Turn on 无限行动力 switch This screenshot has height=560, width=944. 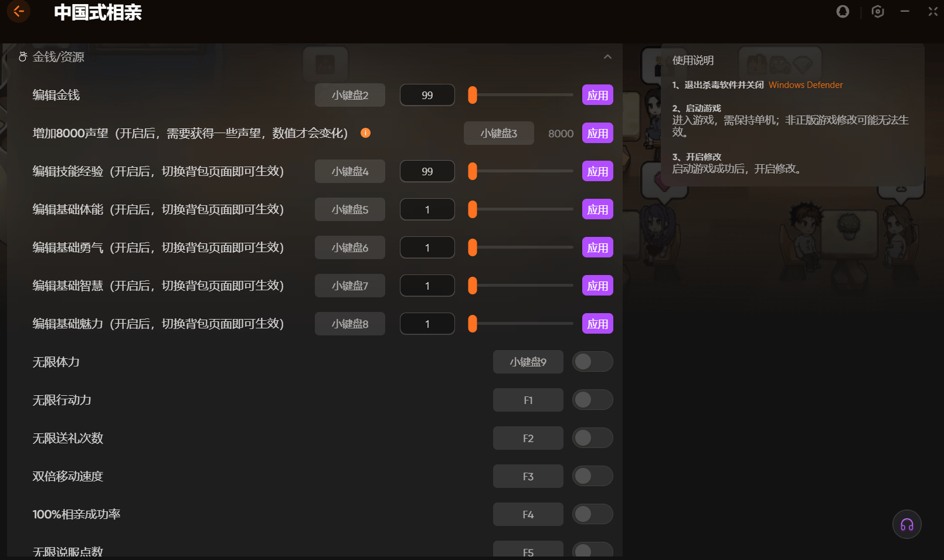point(592,400)
